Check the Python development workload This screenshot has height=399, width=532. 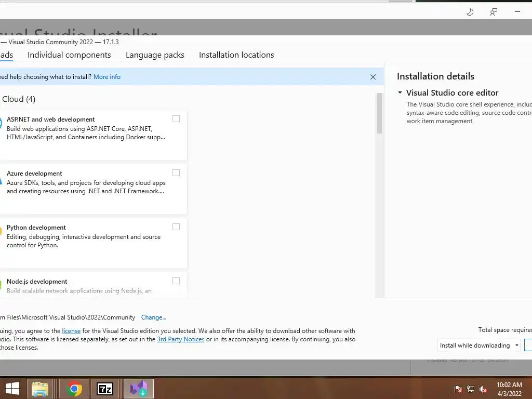pyautogui.click(x=176, y=227)
